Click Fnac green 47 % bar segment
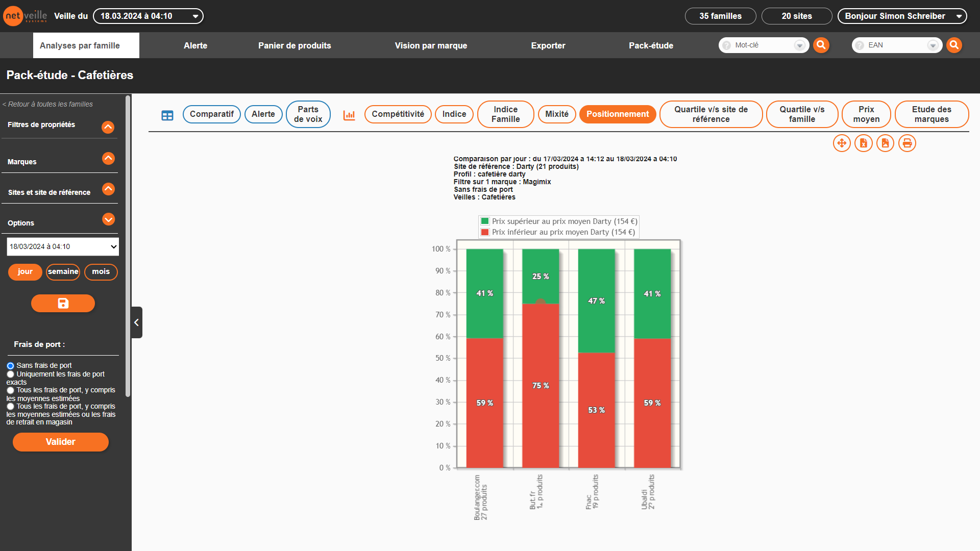This screenshot has height=551, width=980. (x=596, y=300)
